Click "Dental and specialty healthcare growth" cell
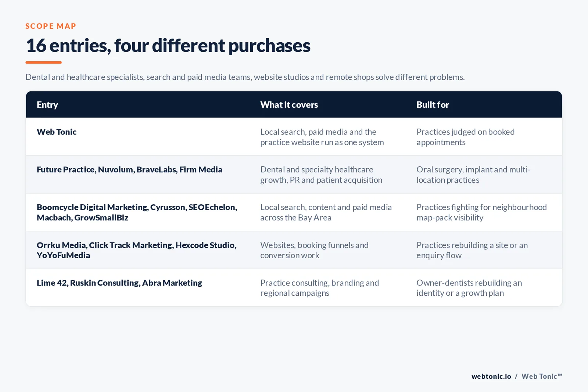Viewport: 588px width, 392px height. (322, 175)
